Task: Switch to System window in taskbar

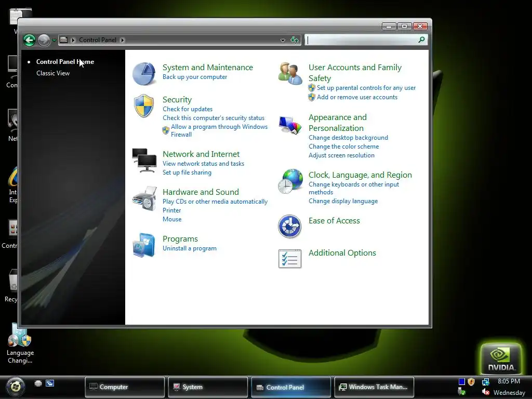Action: point(208,387)
